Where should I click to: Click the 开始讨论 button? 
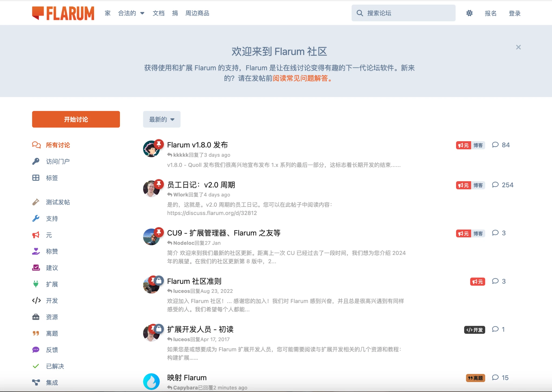tap(76, 119)
